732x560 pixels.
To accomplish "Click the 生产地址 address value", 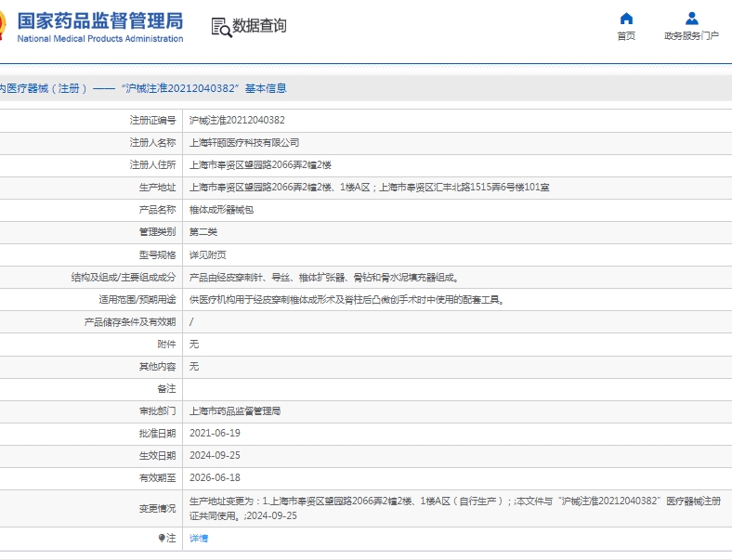I will (369, 188).
